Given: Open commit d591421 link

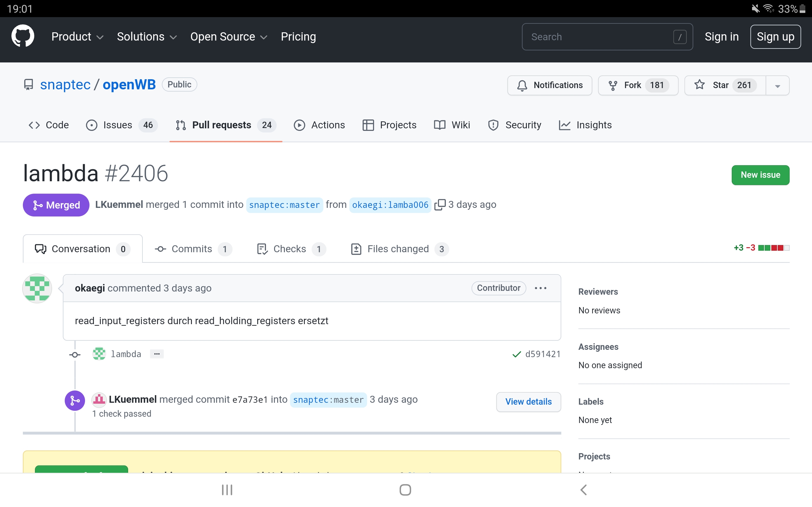Looking at the screenshot, I should (543, 354).
